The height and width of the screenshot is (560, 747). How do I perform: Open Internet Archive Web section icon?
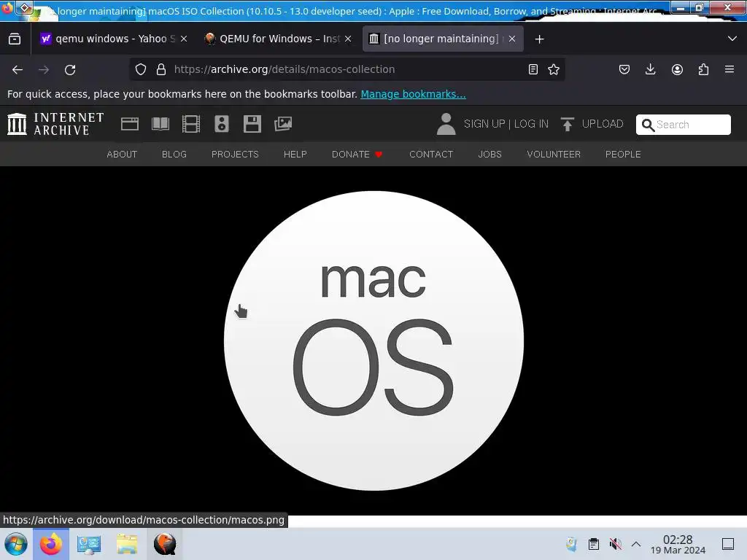coord(130,124)
